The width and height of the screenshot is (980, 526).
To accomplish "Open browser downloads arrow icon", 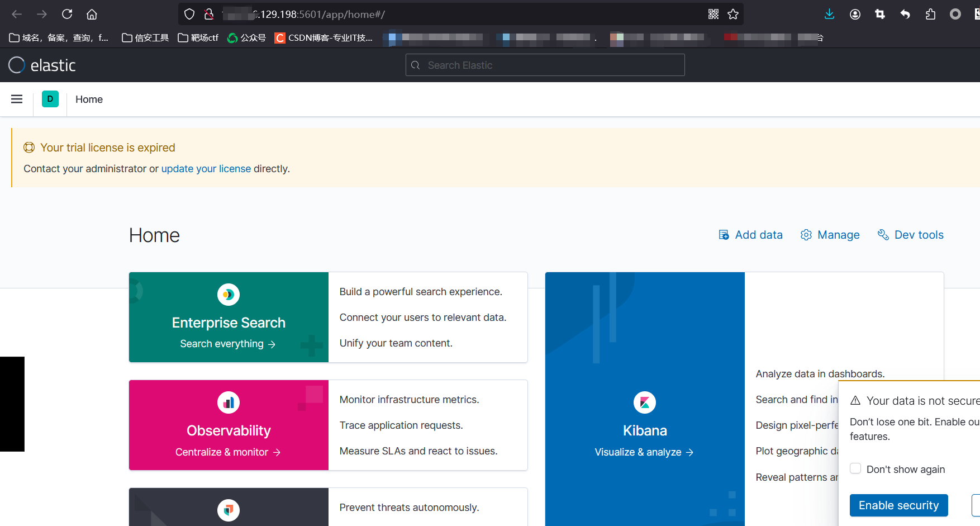I will tap(829, 14).
